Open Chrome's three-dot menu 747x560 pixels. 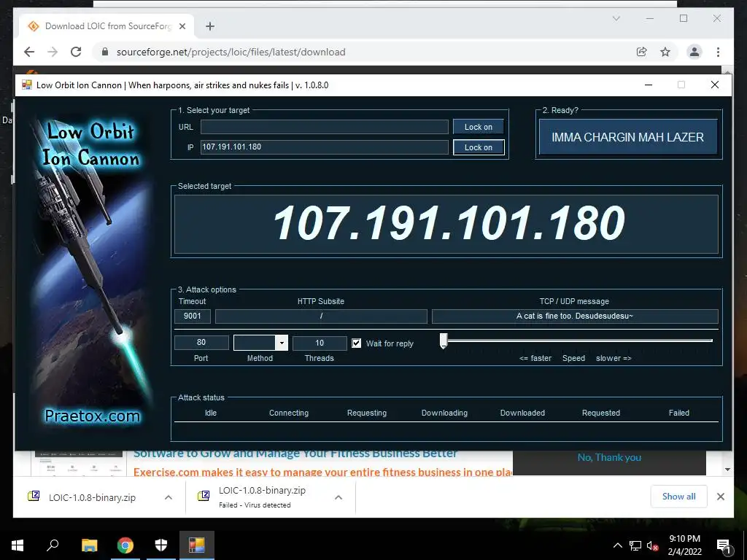[x=718, y=52]
